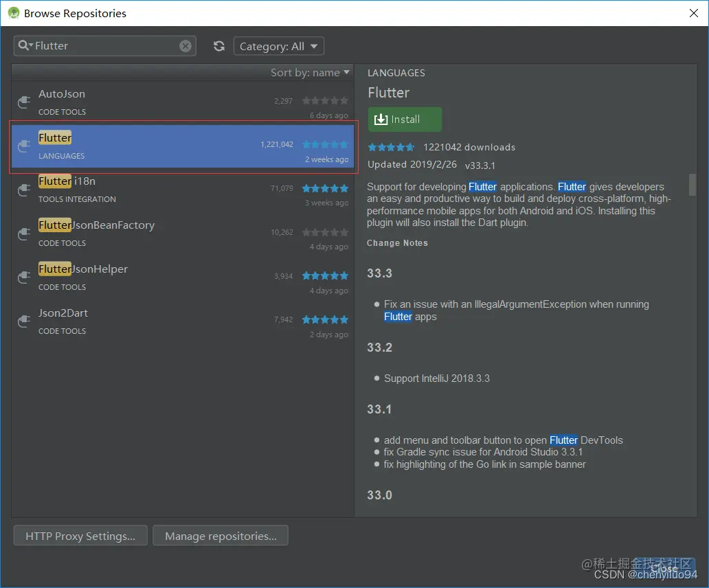Click the FlutterJsonHelper rating stars
Screen dimensions: 709x588
tap(325, 275)
